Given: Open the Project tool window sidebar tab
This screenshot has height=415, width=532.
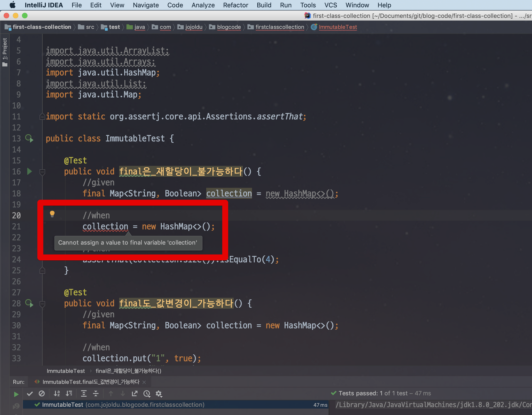Looking at the screenshot, I should coord(5,52).
